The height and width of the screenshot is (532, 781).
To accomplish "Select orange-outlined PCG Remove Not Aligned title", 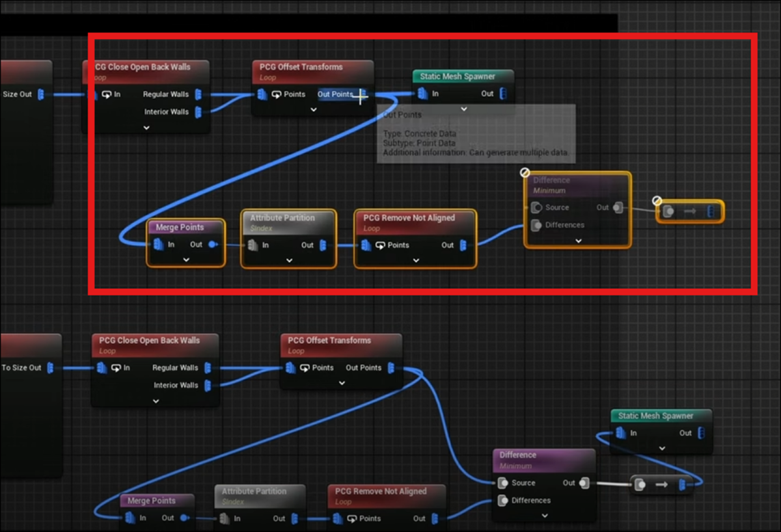I will (409, 217).
